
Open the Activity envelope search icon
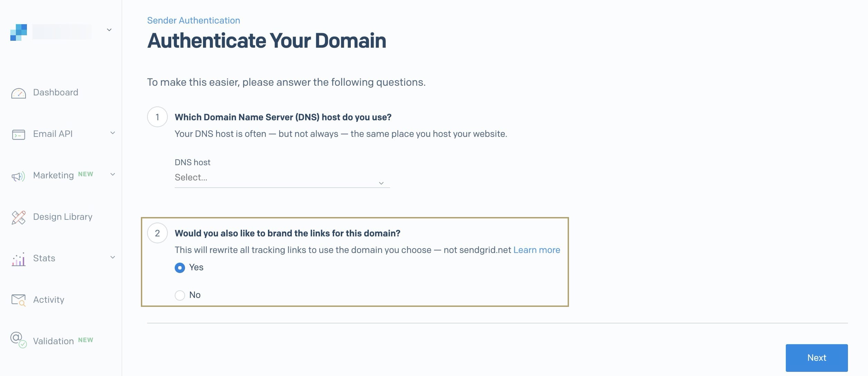19,300
